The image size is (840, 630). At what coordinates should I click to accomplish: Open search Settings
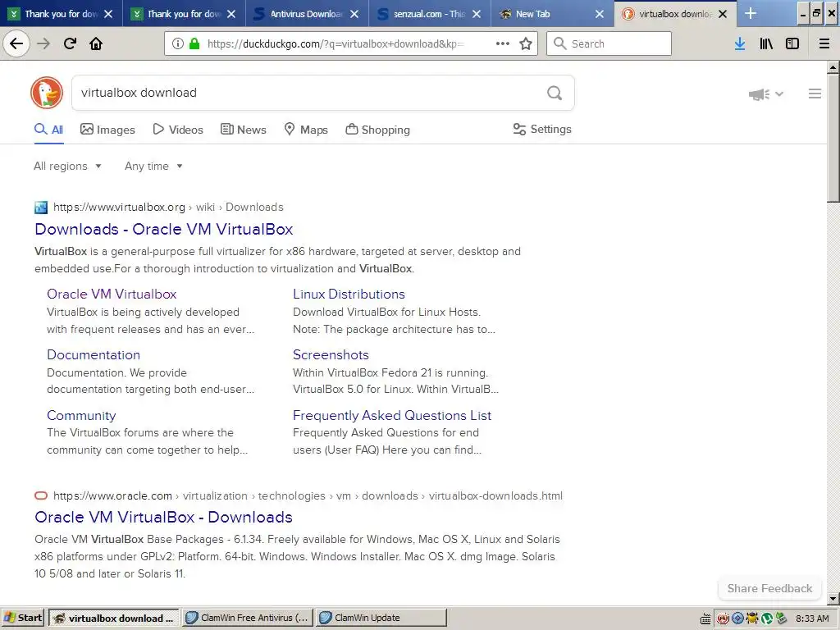coord(542,129)
